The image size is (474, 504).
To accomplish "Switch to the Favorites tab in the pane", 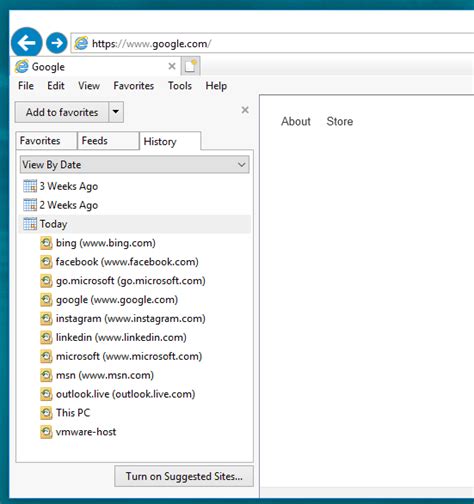I will click(46, 141).
